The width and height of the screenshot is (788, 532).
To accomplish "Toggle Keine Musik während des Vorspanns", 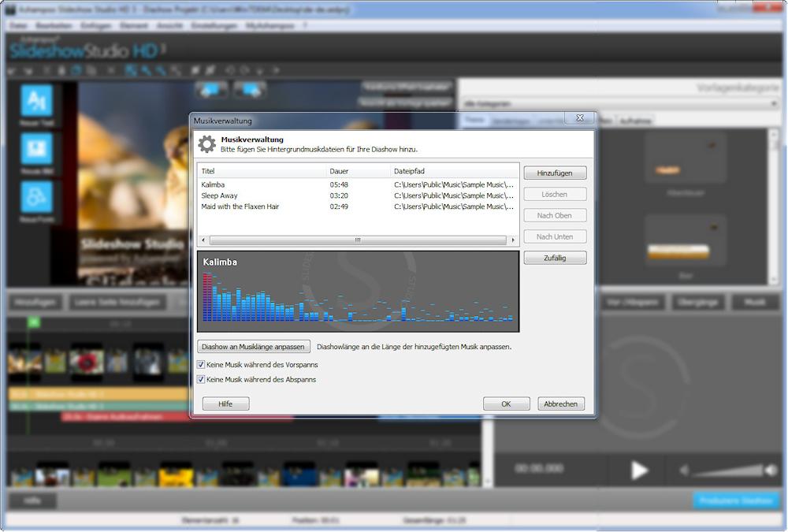I will pyautogui.click(x=202, y=365).
